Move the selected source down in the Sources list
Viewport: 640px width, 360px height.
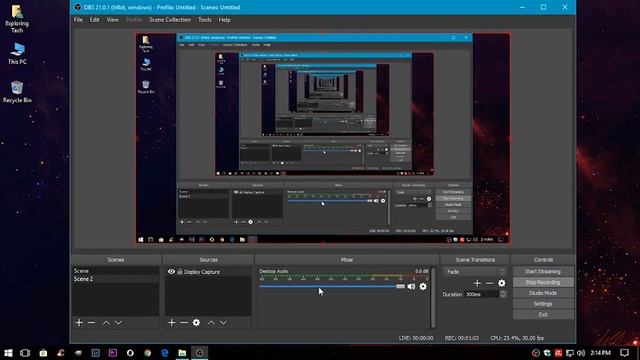(x=223, y=323)
